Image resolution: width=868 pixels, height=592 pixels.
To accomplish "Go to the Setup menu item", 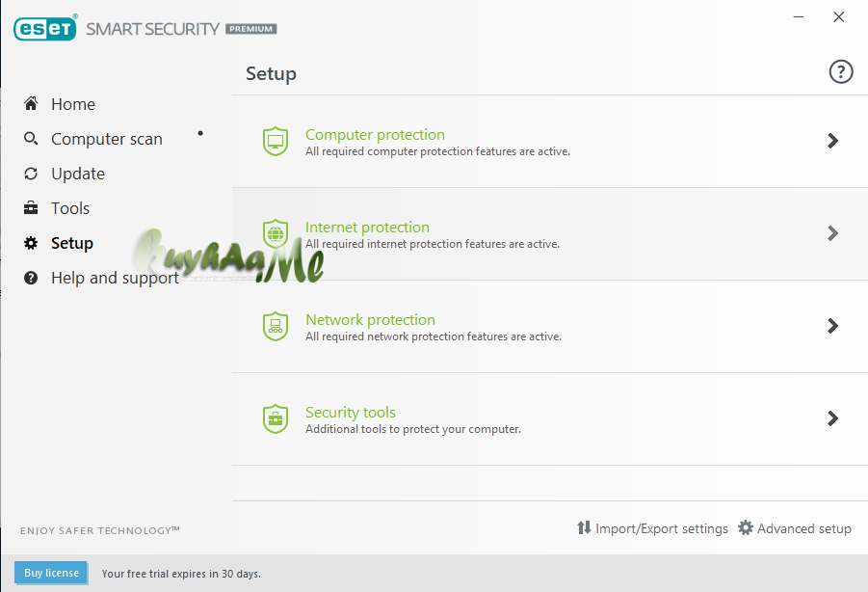I will (x=71, y=243).
